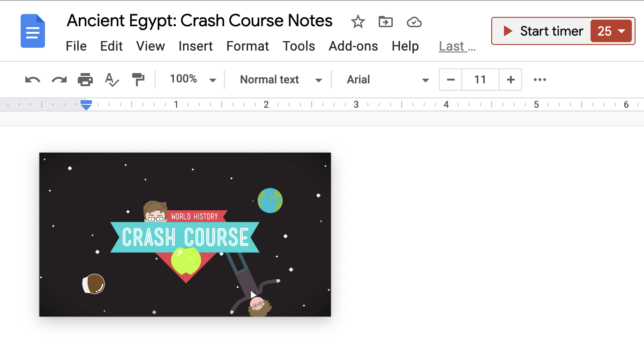Image resolution: width=644 pixels, height=355 pixels.
Task: Increase font size with plus button
Action: pyautogui.click(x=510, y=80)
